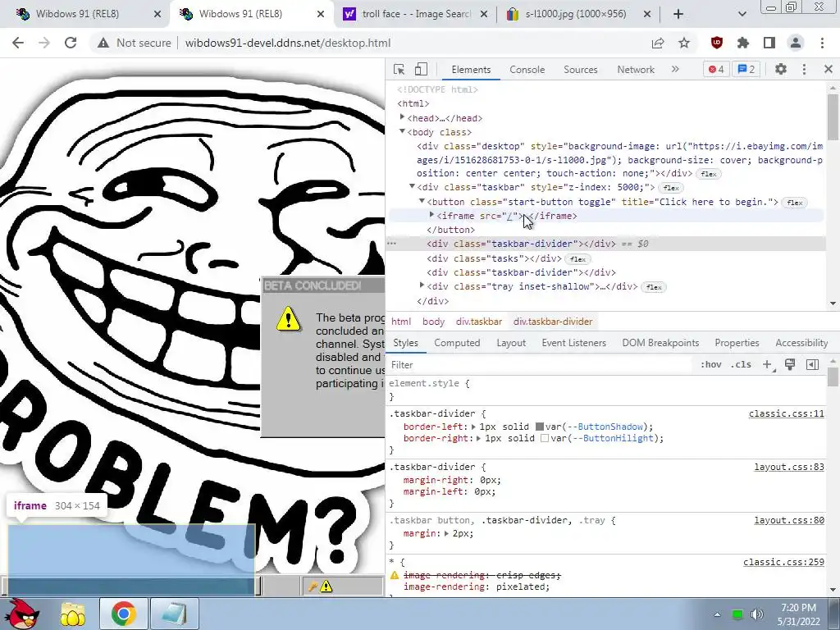840x630 pixels.
Task: Open the layout.css:83 source link
Action: [x=789, y=467]
